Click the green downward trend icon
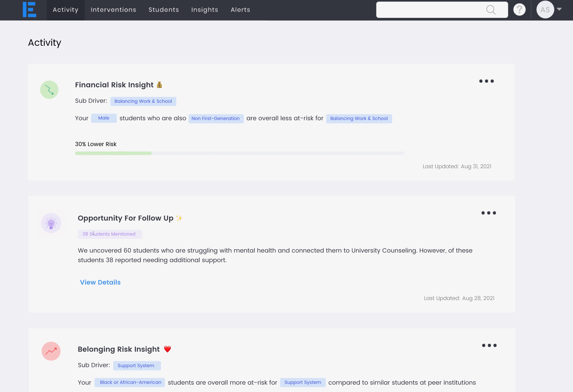This screenshot has height=392, width=573. click(x=49, y=90)
